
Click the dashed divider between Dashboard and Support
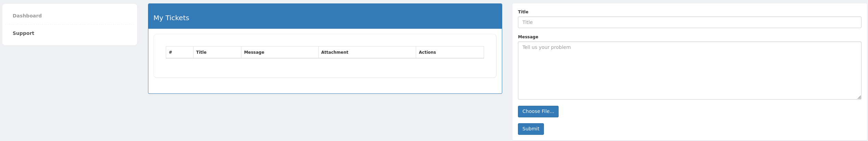[x=70, y=24]
